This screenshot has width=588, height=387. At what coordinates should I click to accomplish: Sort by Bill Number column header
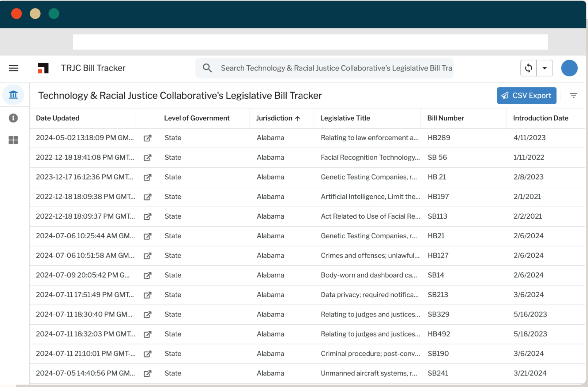[x=446, y=118]
